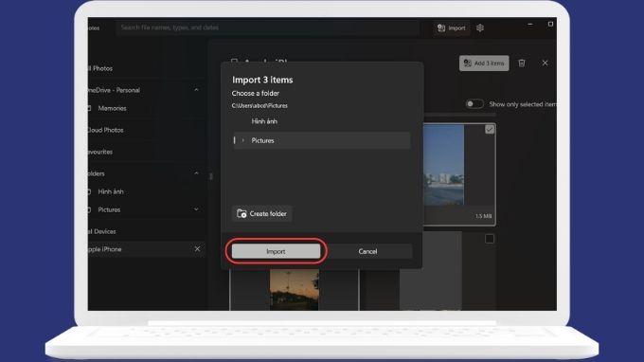
Task: Toggle Show only selected items switch
Action: click(x=474, y=104)
